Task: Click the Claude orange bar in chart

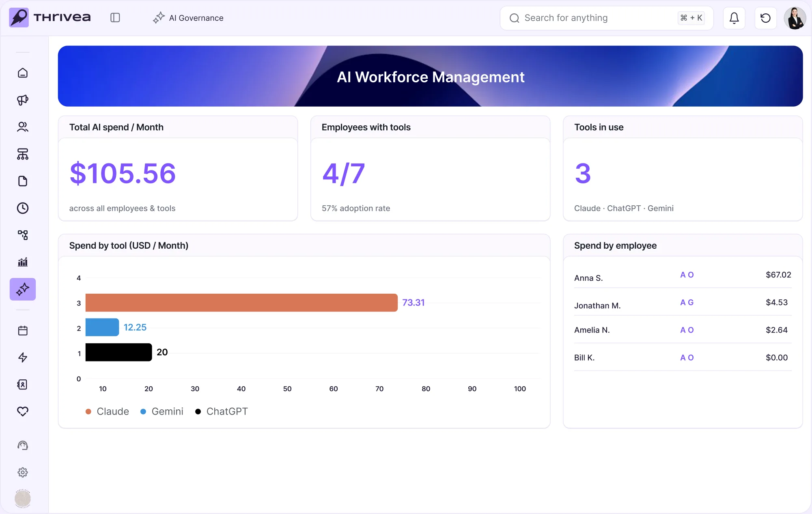Action: tap(241, 303)
